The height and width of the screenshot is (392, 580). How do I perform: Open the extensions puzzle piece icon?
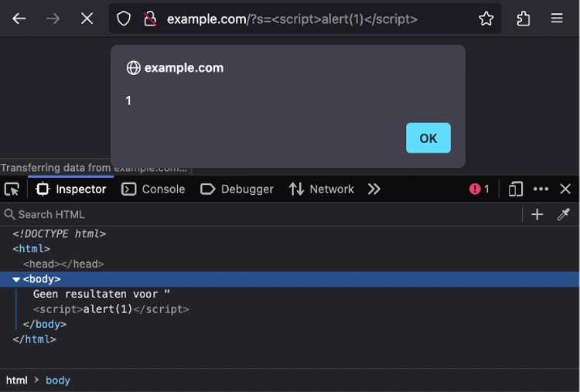click(524, 19)
